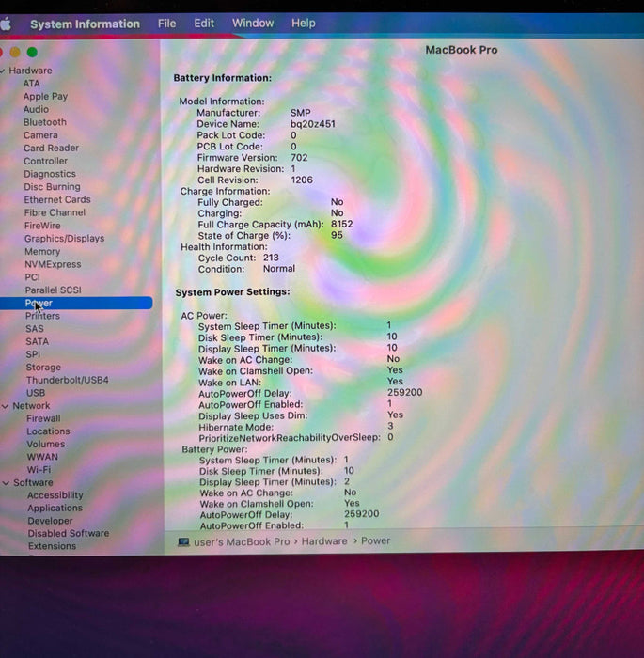Viewport: 644px width, 658px height.
Task: Click Hardware in the path bar
Action: [x=324, y=541]
